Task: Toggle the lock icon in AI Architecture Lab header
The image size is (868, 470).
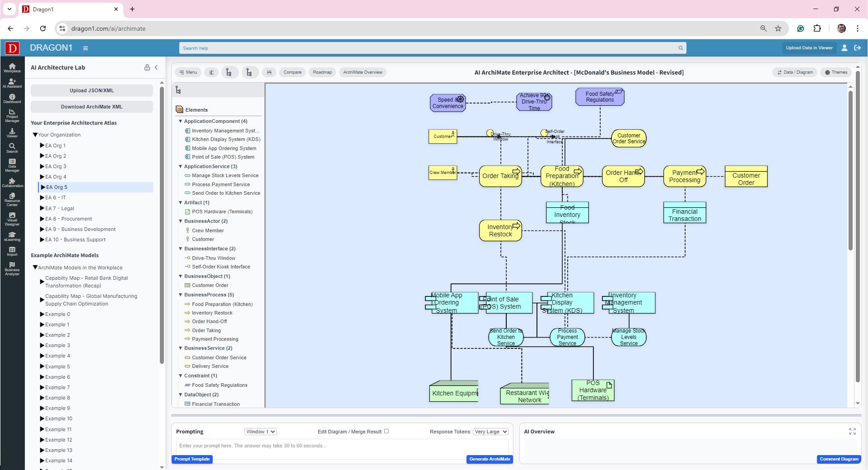Action: pyautogui.click(x=147, y=67)
